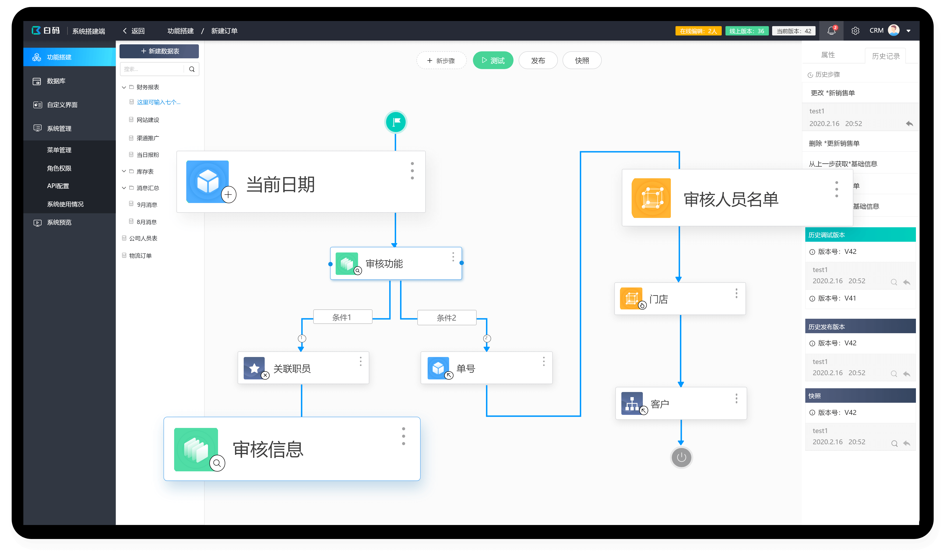Click revert arrow under 历史发布版本 test1
950x560 pixels.
click(907, 374)
